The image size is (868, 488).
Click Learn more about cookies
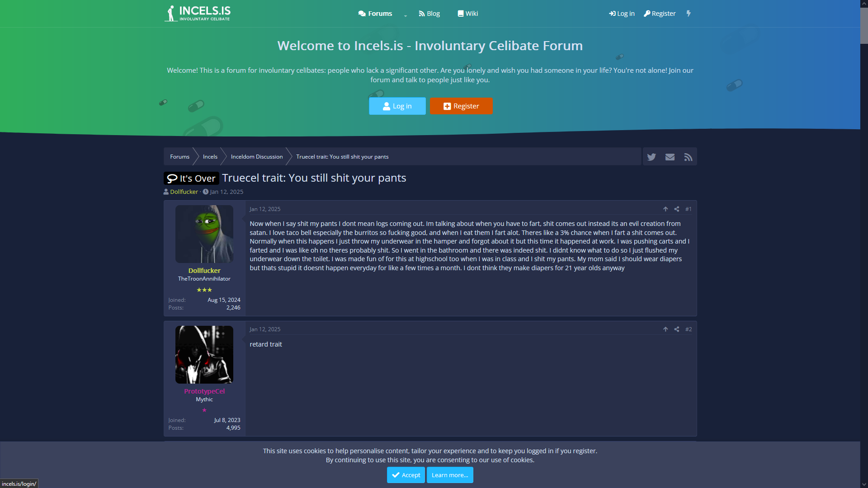[x=449, y=475]
